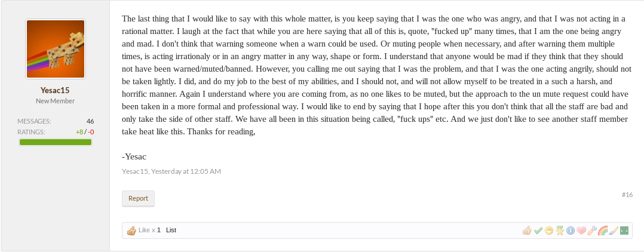This screenshot has height=252, width=644.
Task: Click the green ratings bar under RATINGS
Action: (x=56, y=142)
